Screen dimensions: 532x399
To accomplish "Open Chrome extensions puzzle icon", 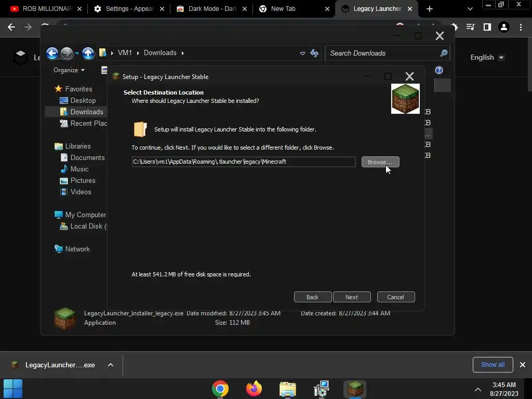I will pyautogui.click(x=454, y=27).
